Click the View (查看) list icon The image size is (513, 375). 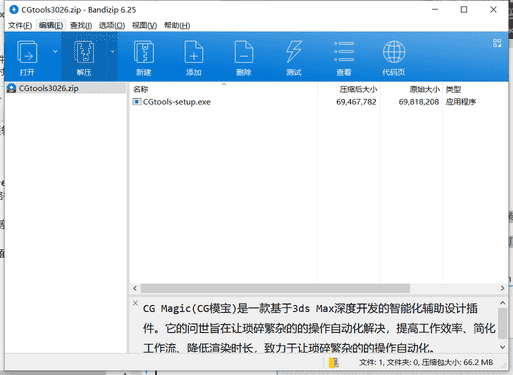coord(344,52)
